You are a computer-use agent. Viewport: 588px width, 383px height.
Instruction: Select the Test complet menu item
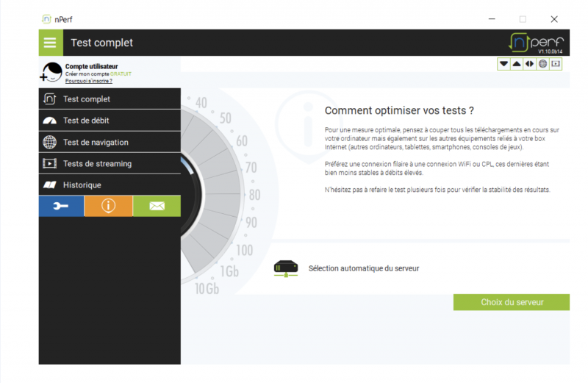click(110, 99)
